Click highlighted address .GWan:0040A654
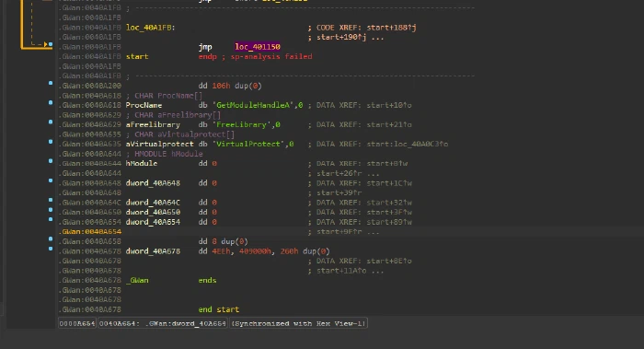 click(90, 232)
